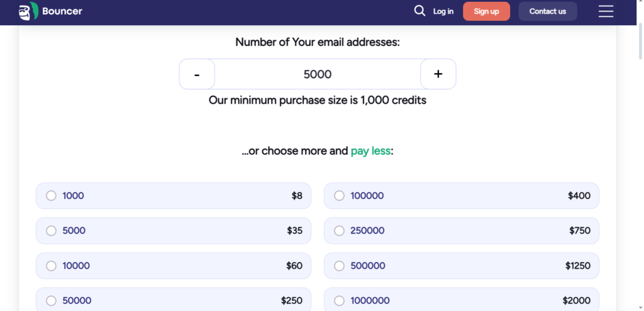Click the email count input field
Viewport: 644px width, 311px height.
(x=318, y=74)
